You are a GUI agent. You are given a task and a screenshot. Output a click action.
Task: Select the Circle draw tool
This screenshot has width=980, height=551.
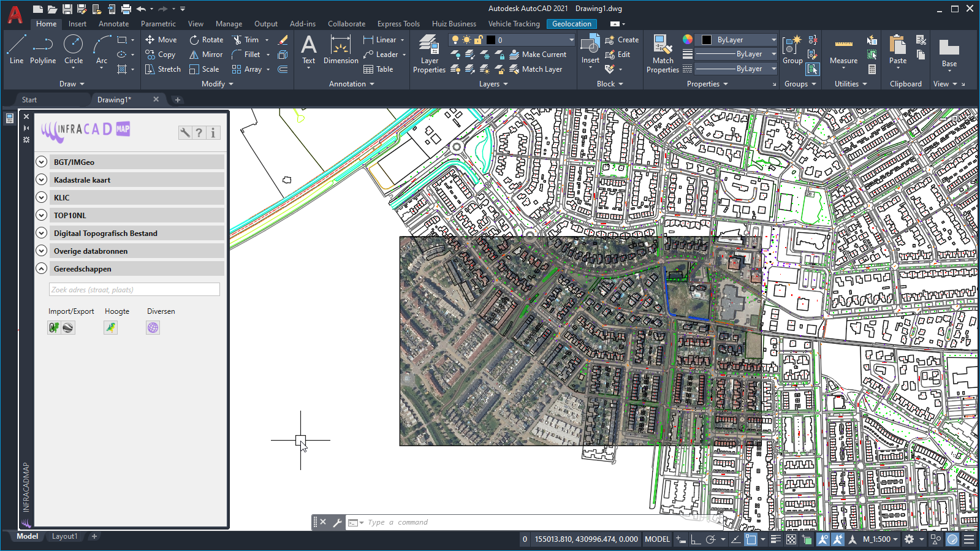pyautogui.click(x=73, y=49)
